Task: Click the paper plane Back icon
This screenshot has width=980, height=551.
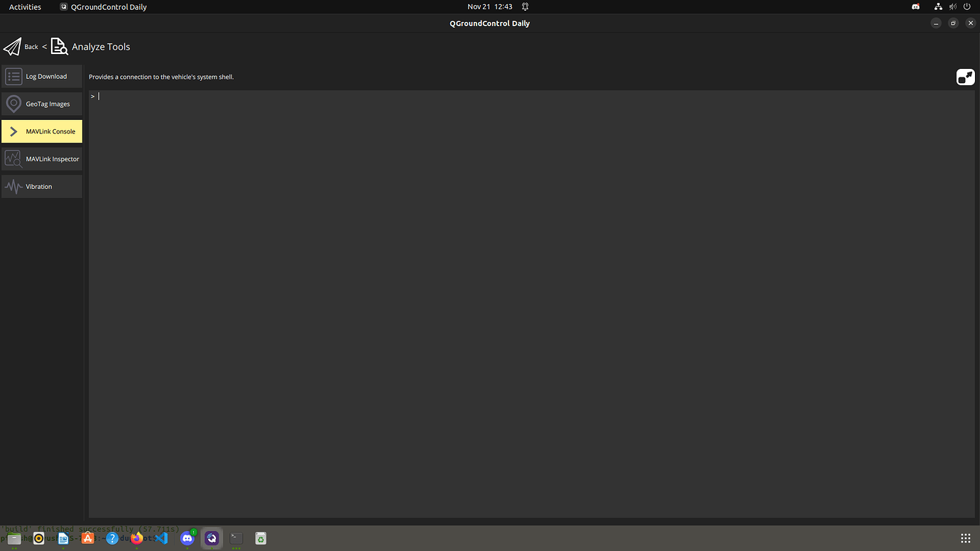Action: tap(12, 47)
